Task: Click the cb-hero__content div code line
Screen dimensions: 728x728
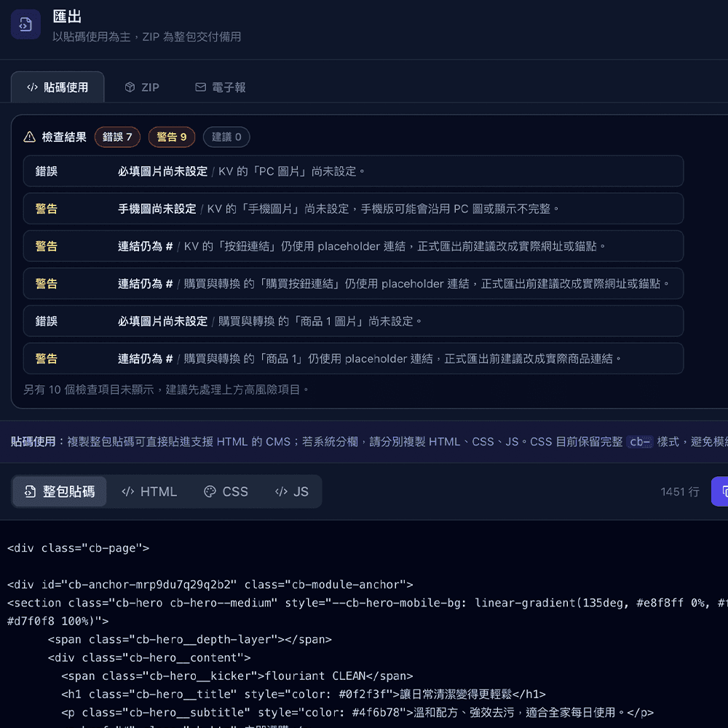Action: coord(149,658)
